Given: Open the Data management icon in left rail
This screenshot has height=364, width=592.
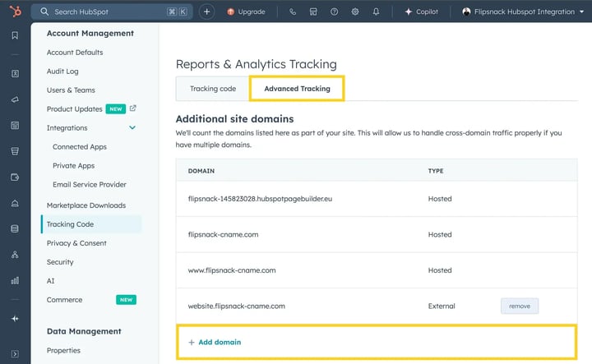Looking at the screenshot, I should pyautogui.click(x=15, y=228).
